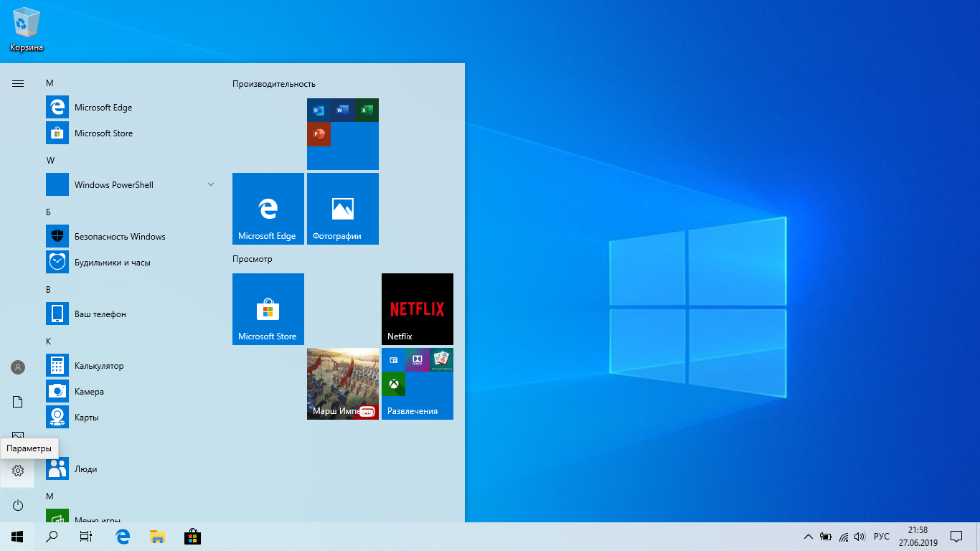Switch input language via РУС indicator

tap(882, 536)
